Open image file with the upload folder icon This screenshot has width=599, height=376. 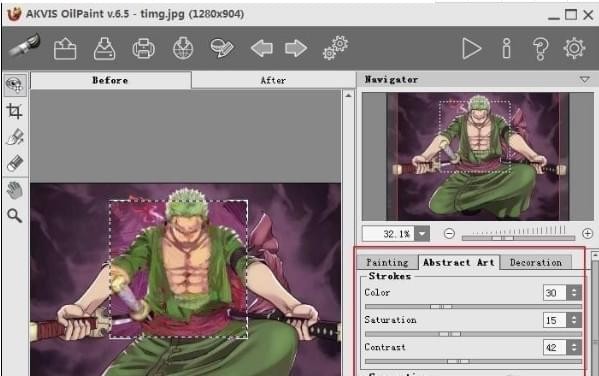65,48
